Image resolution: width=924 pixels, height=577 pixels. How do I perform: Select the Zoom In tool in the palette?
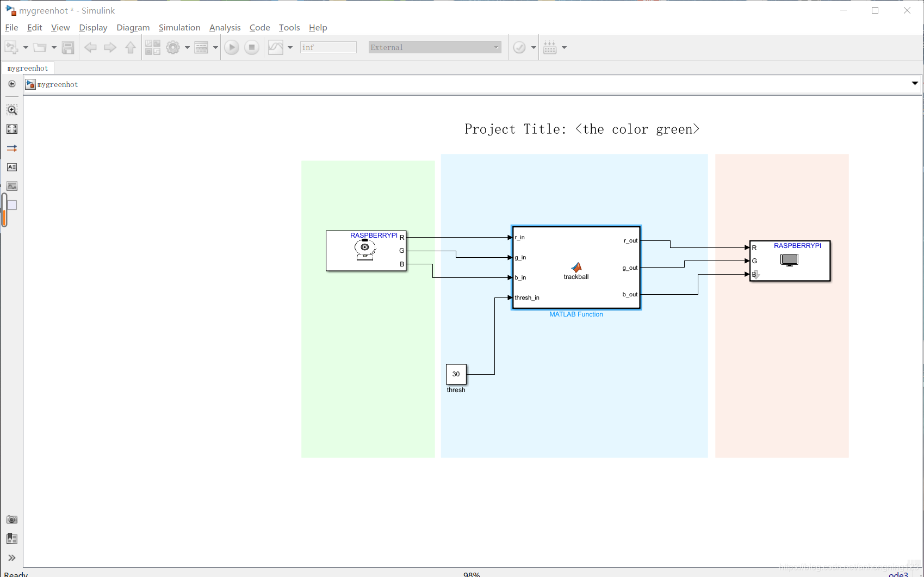tap(12, 110)
